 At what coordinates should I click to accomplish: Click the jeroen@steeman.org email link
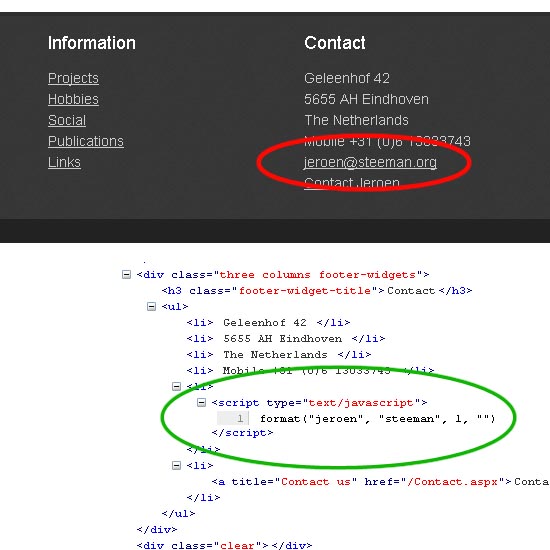pos(370,162)
